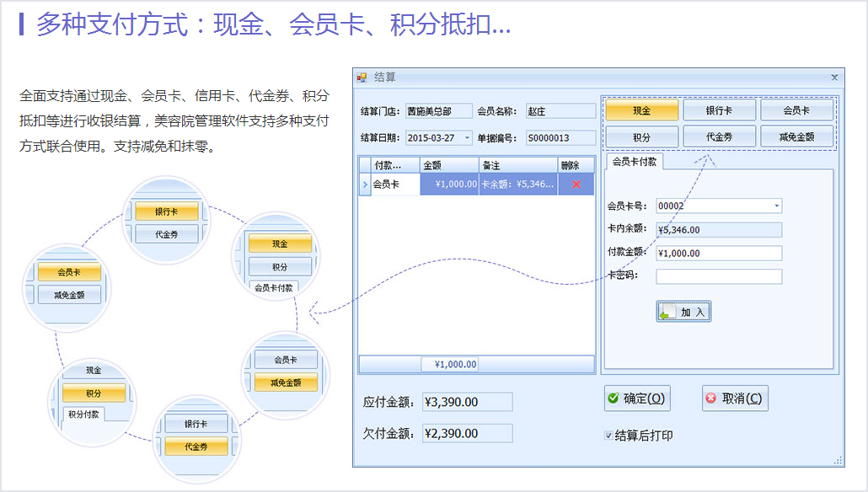Close the 结算 dialog window
The width and height of the screenshot is (868, 492).
click(x=834, y=78)
